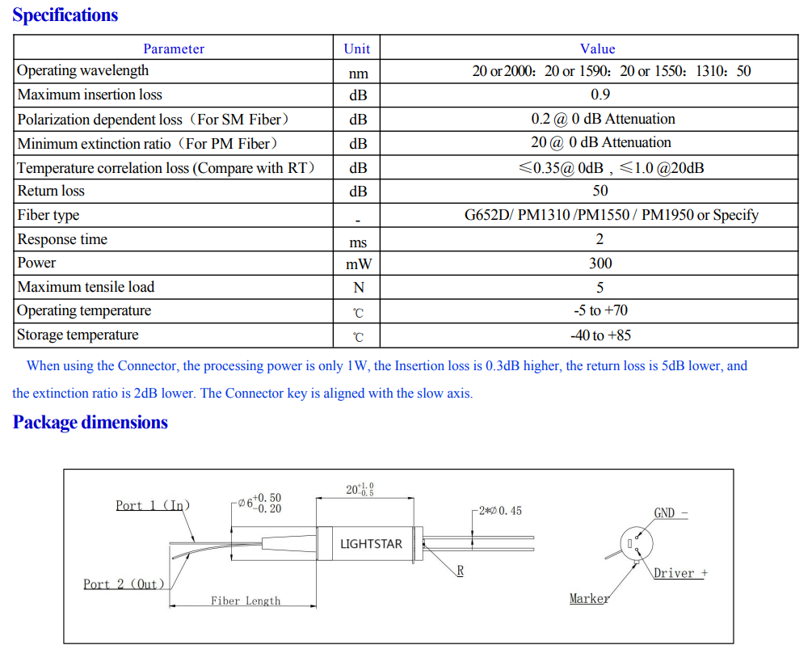
Task: Click the Port 2 (Out) diagram label
Action: pyautogui.click(x=124, y=584)
